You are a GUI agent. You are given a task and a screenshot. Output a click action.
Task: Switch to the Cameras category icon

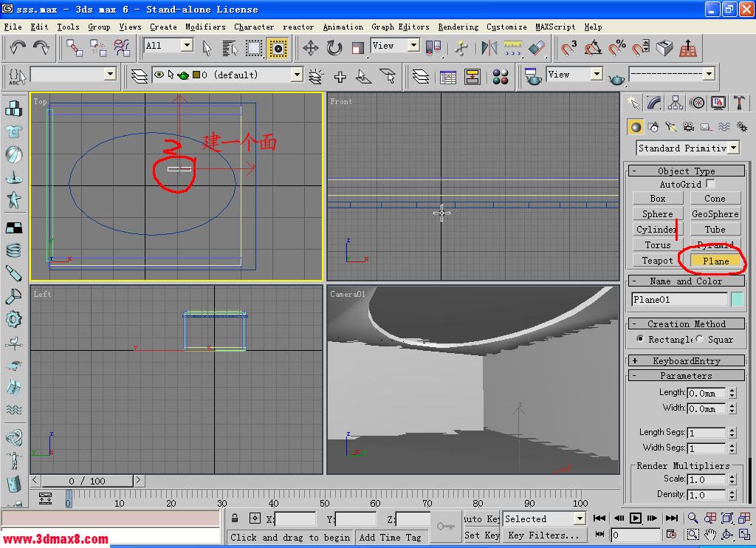pos(688,127)
